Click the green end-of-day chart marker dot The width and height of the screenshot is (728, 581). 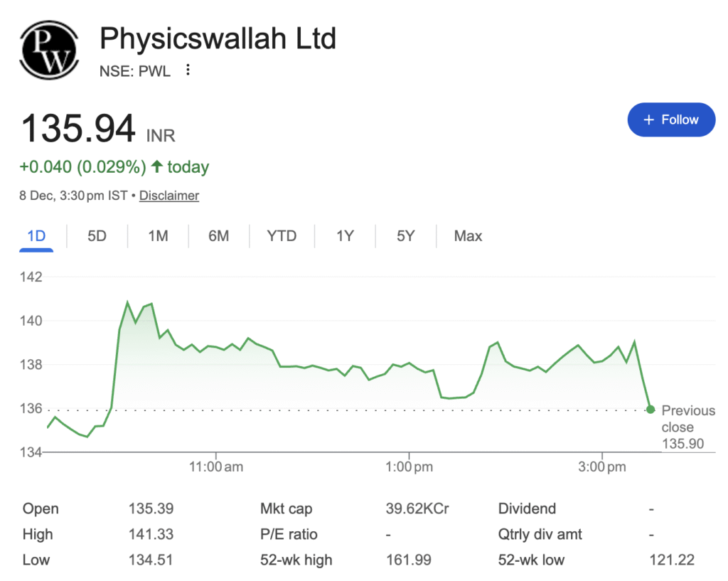point(651,409)
